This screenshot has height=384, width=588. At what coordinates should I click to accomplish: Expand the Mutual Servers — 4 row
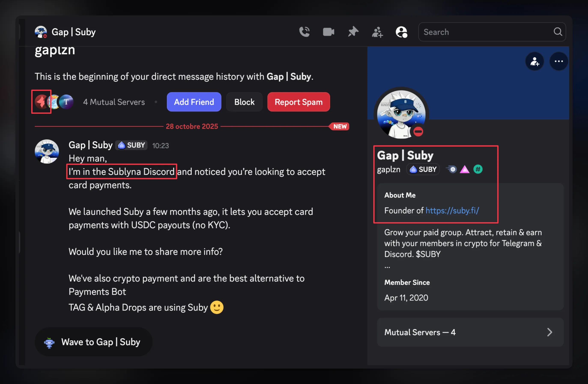tap(470, 332)
